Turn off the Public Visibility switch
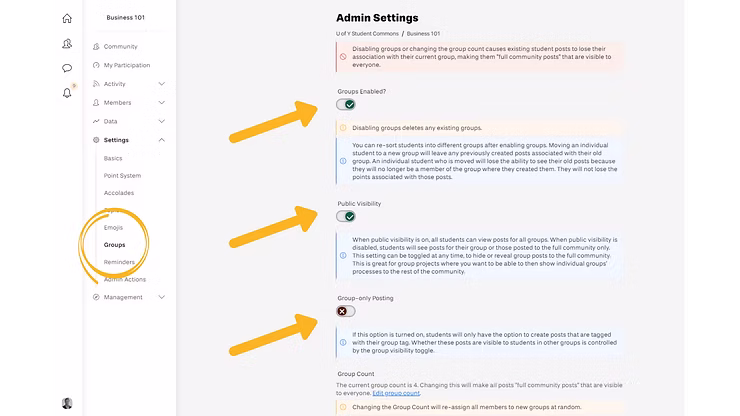The width and height of the screenshot is (740, 416). [x=346, y=216]
